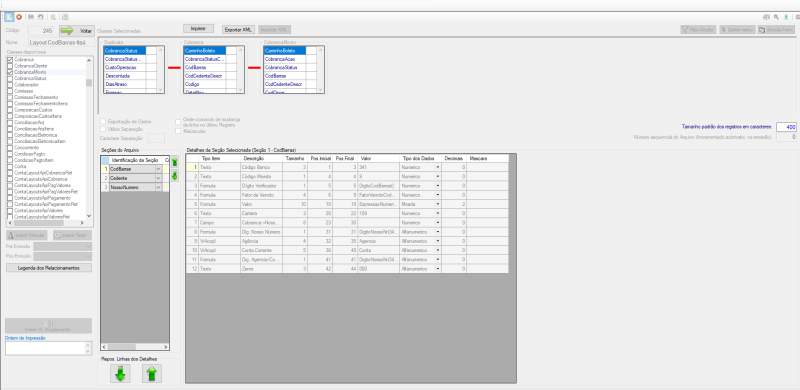
Task: Open Tipo dos Dados dropdown for Zeros row
Action: point(438,269)
